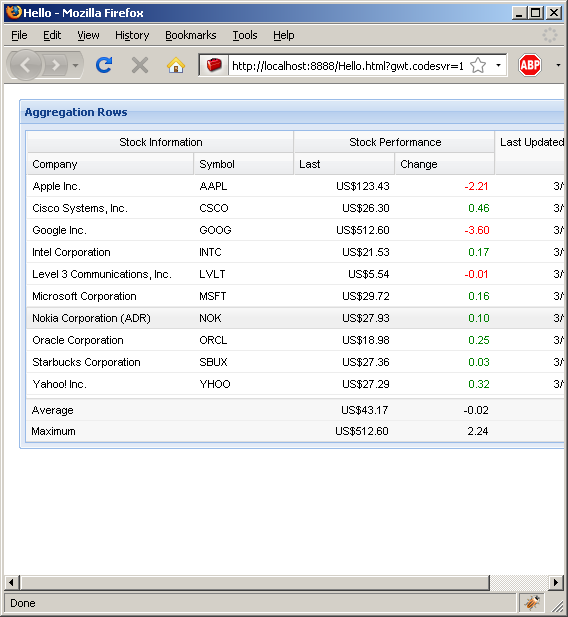Click the MSFT symbol cell

coord(244,296)
